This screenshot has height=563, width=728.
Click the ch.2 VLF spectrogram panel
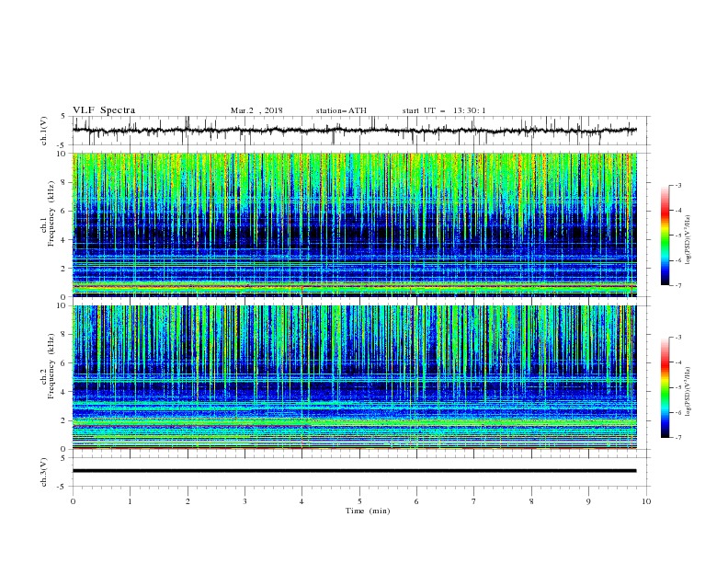354,377
